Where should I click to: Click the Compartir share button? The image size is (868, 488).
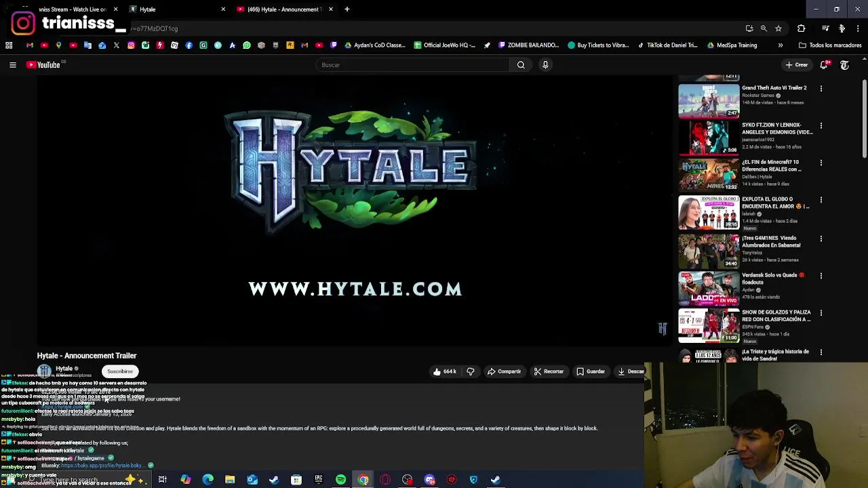[x=504, y=371]
